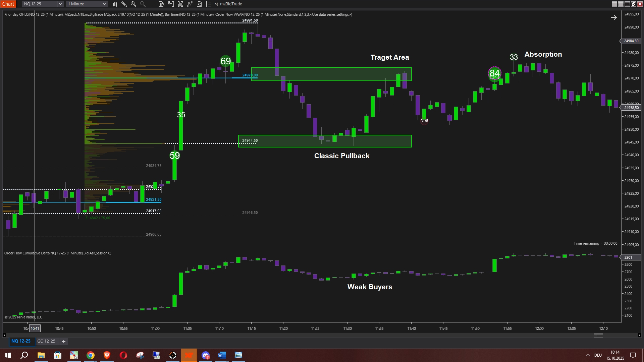Add a new chart tab
Viewport: 644px width, 362px height.
(64, 342)
